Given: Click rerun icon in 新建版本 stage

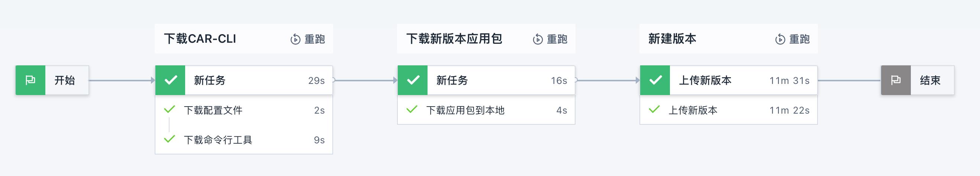Looking at the screenshot, I should [x=780, y=39].
